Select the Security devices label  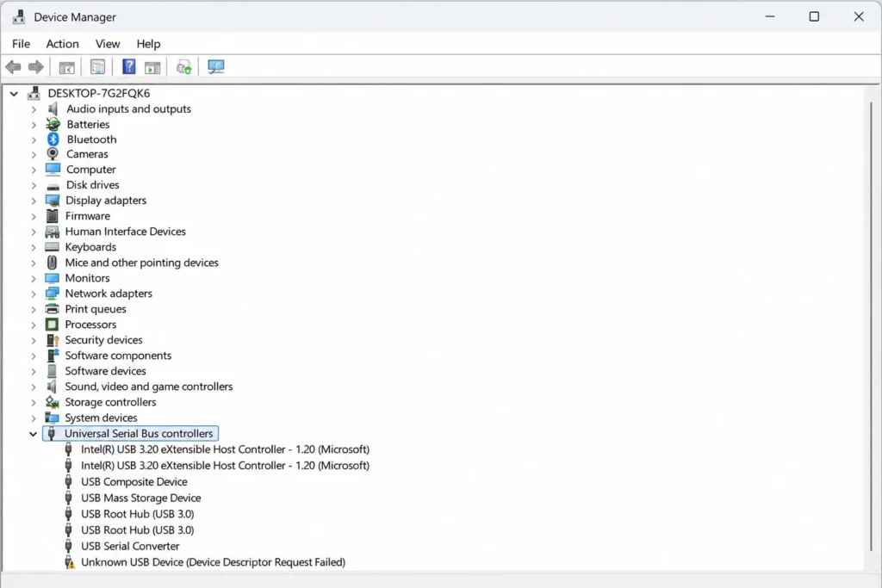103,340
